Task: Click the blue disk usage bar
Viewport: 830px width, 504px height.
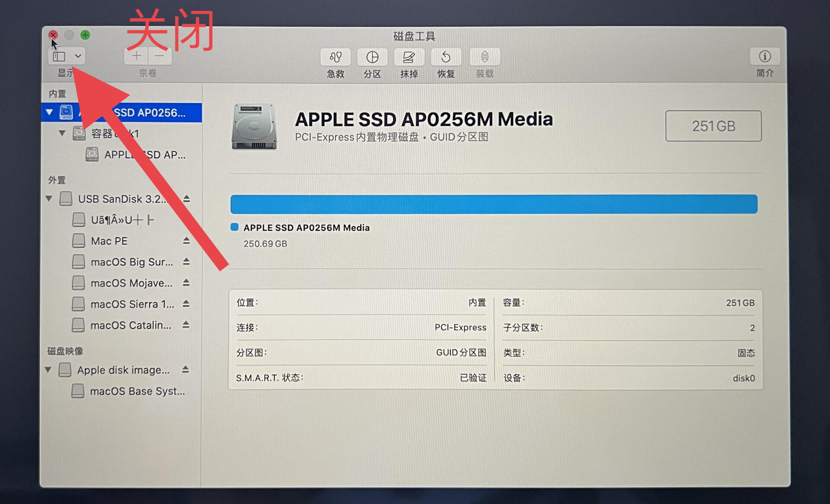Action: coord(494,204)
